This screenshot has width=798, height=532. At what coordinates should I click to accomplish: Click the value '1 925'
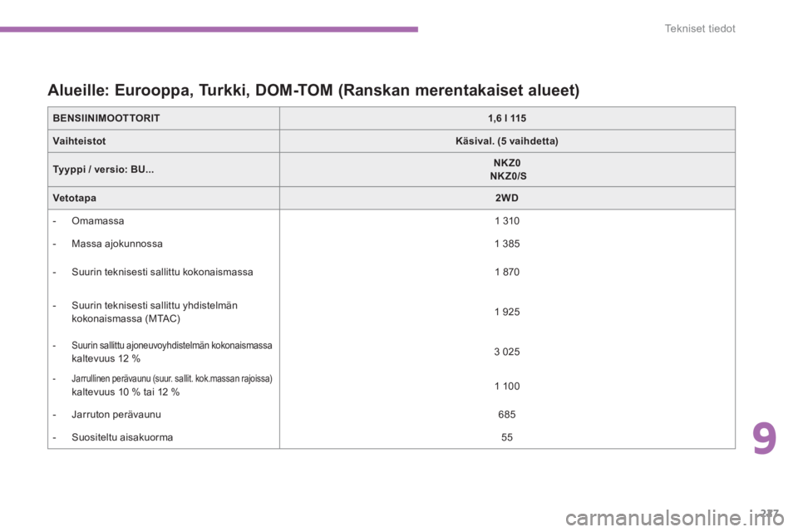tap(507, 312)
